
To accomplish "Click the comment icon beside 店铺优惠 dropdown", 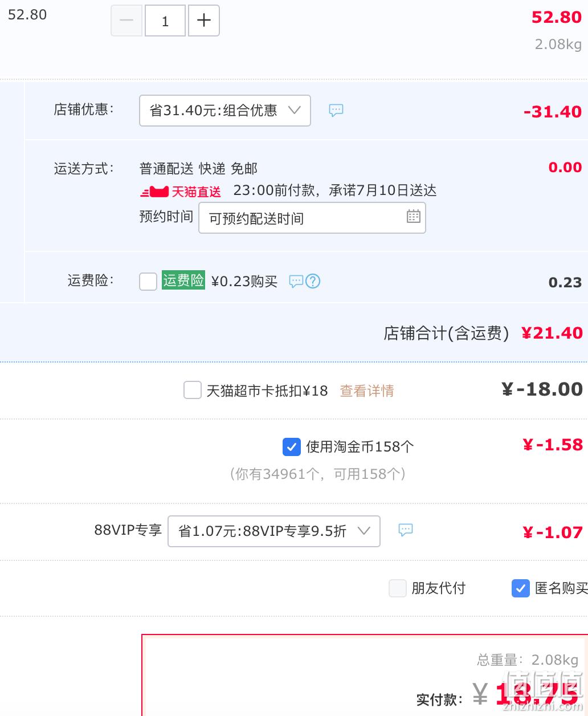I will coord(336,110).
